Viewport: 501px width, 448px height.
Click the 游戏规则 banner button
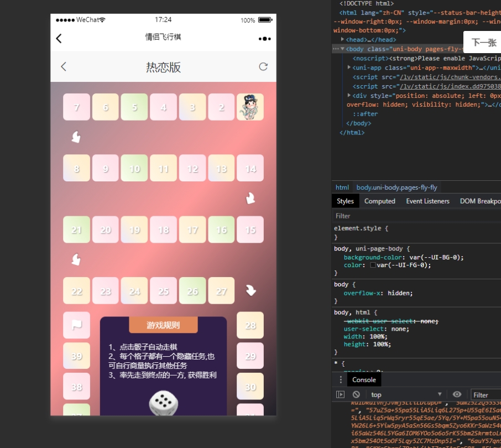[x=163, y=325]
